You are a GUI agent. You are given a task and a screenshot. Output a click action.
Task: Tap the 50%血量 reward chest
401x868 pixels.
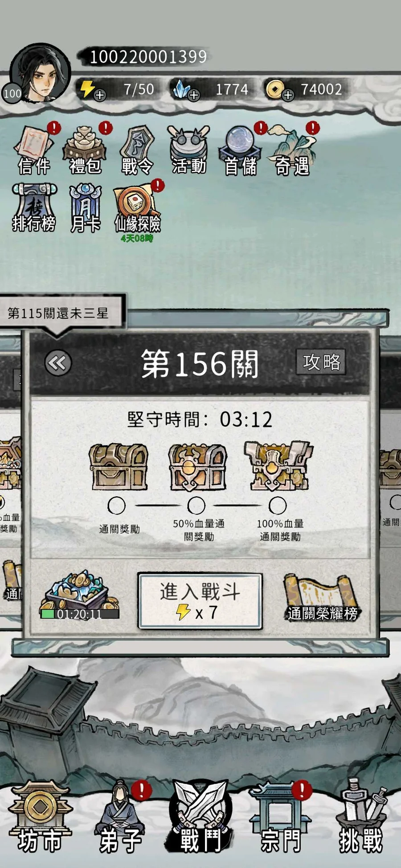(x=197, y=466)
